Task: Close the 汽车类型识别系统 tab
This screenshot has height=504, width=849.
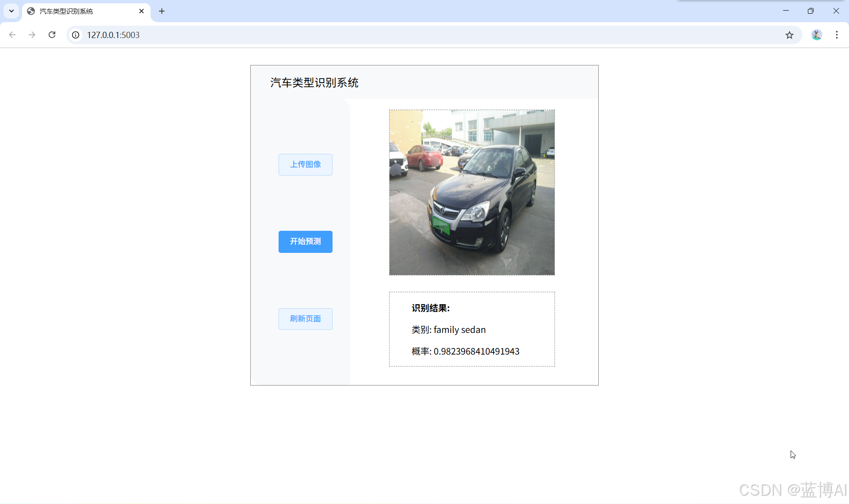Action: [x=141, y=11]
